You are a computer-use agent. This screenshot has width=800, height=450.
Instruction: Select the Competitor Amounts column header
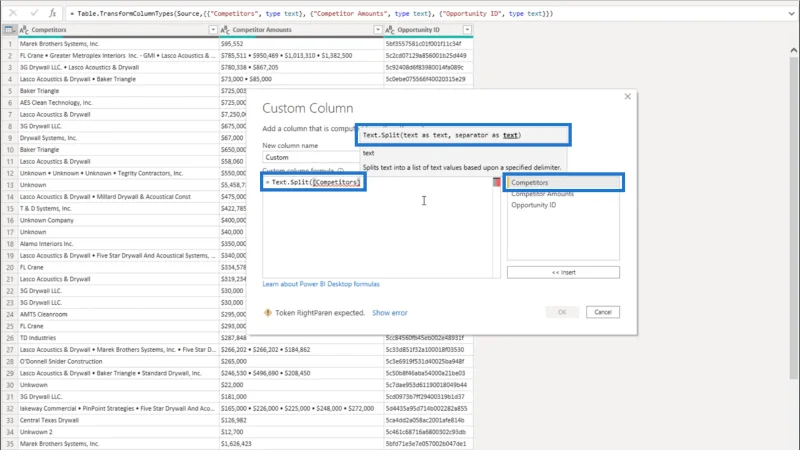(301, 30)
